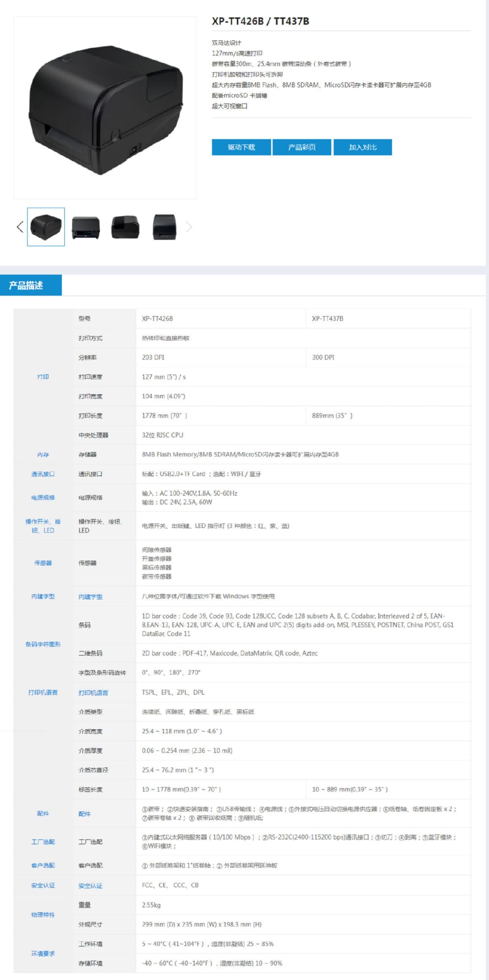Screen dimensions: 489x980
Task: Select the third printer thumbnail (side view)
Action: 125,227
